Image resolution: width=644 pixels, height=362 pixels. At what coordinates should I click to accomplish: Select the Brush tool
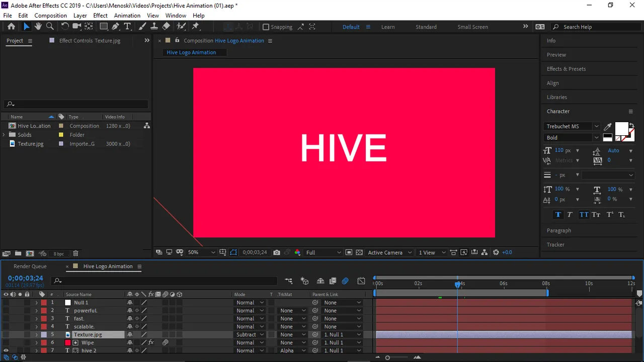(x=142, y=27)
